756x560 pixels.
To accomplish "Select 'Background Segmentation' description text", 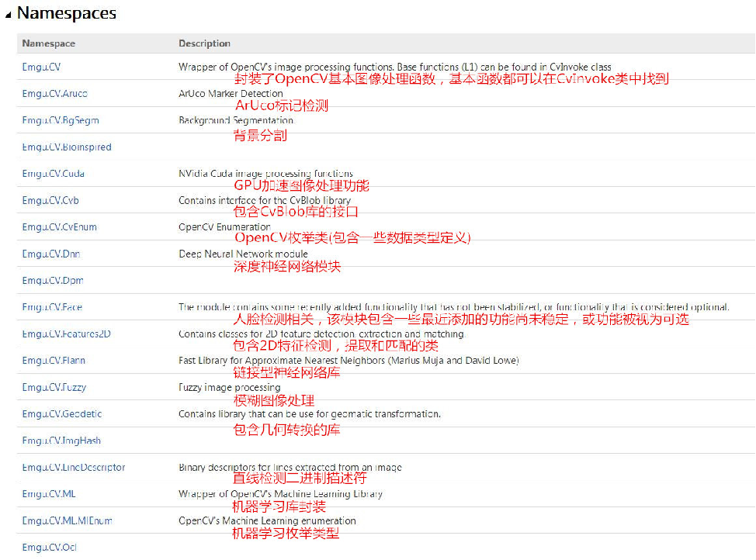I will pyautogui.click(x=235, y=120).
